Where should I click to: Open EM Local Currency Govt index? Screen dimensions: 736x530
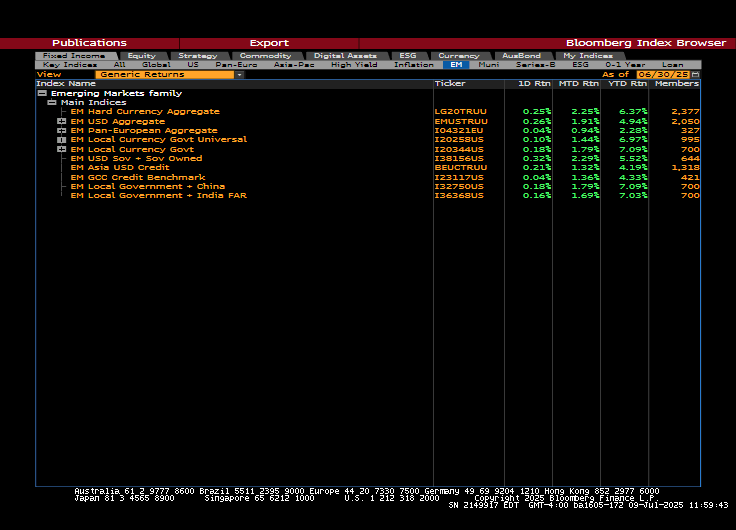132,149
